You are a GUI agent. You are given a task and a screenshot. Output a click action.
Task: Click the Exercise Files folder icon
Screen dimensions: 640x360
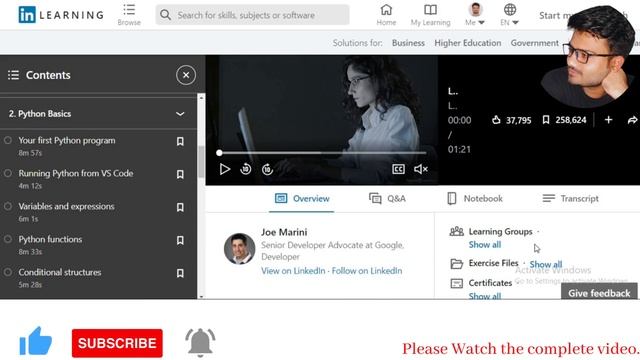tap(456, 264)
